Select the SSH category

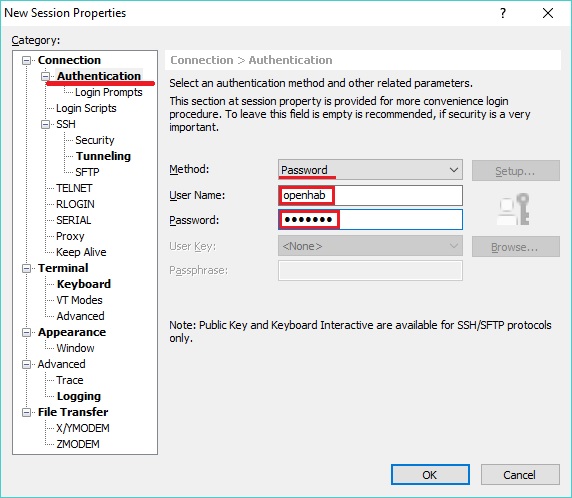coord(66,124)
